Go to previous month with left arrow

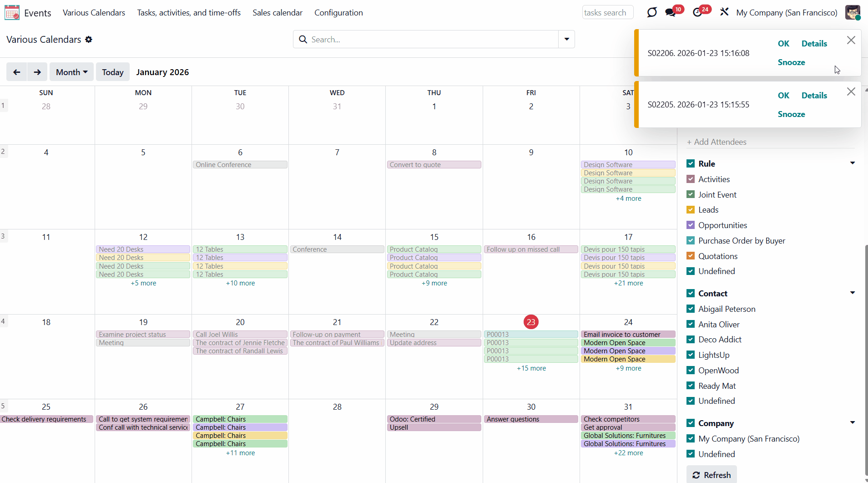pos(16,72)
